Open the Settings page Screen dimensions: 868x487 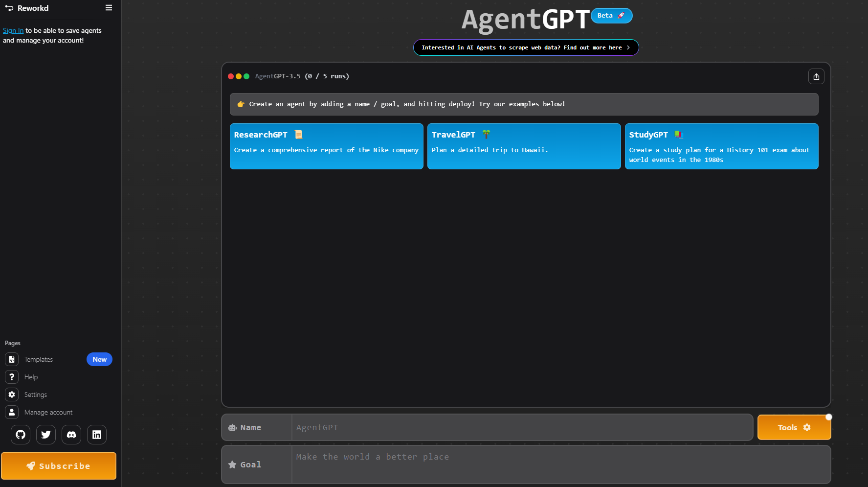pos(36,394)
